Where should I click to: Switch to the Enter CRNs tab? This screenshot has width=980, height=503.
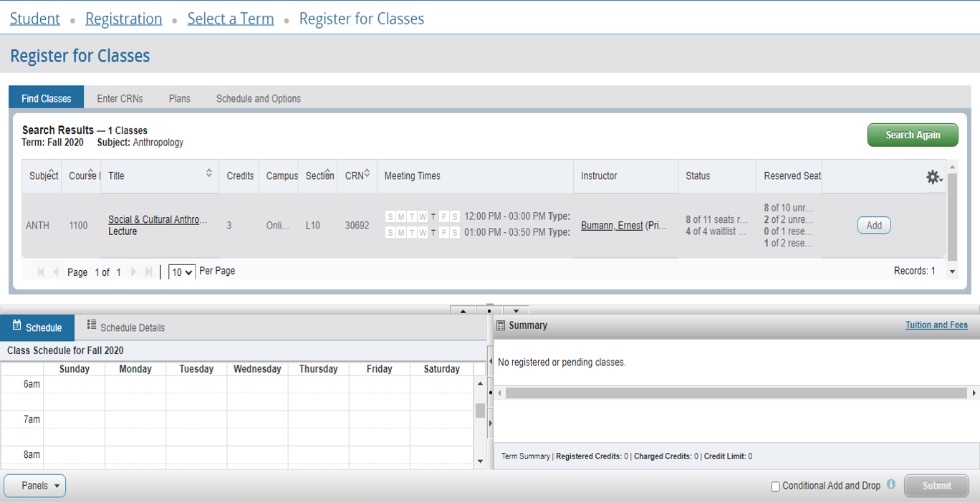coord(120,99)
